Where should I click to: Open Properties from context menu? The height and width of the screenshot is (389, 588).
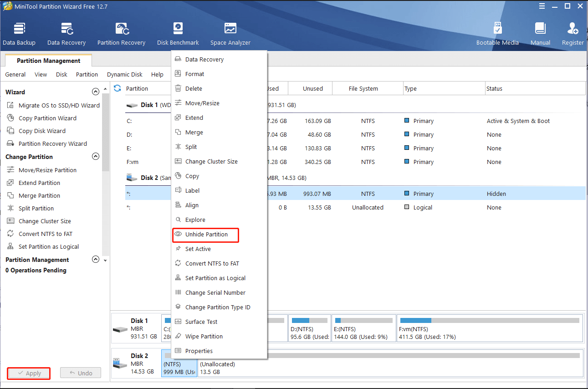click(219, 351)
